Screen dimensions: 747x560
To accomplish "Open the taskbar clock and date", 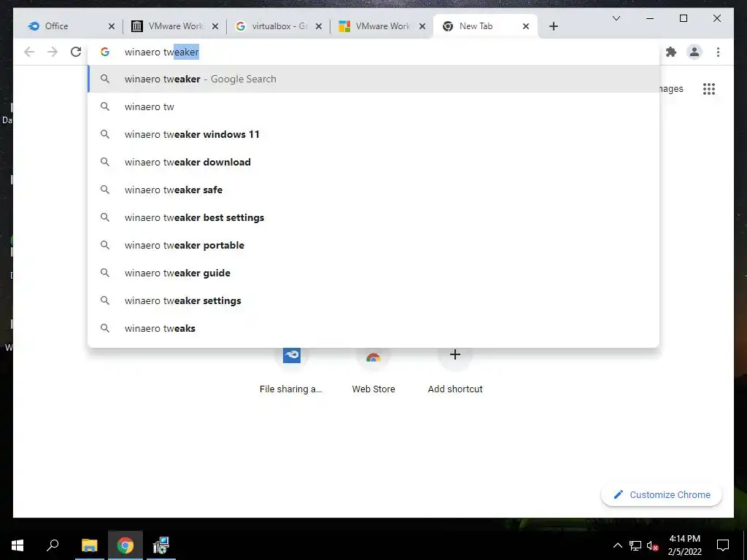I will pos(684,545).
